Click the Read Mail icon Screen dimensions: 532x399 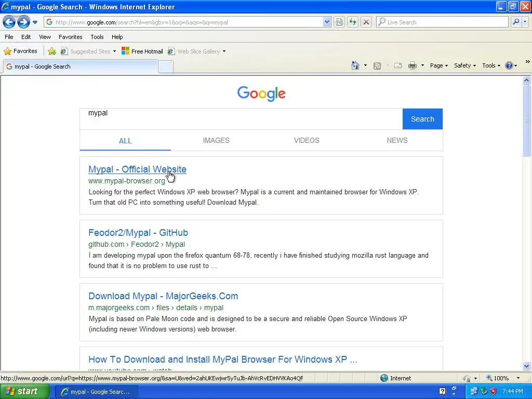pos(397,65)
